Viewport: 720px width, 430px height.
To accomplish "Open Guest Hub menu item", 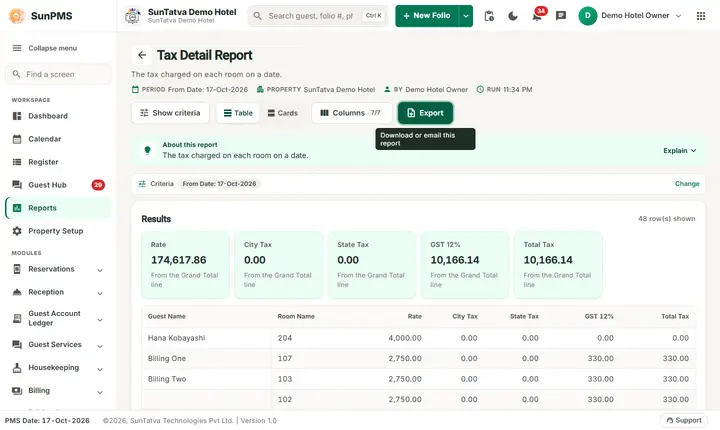I will coord(58,185).
